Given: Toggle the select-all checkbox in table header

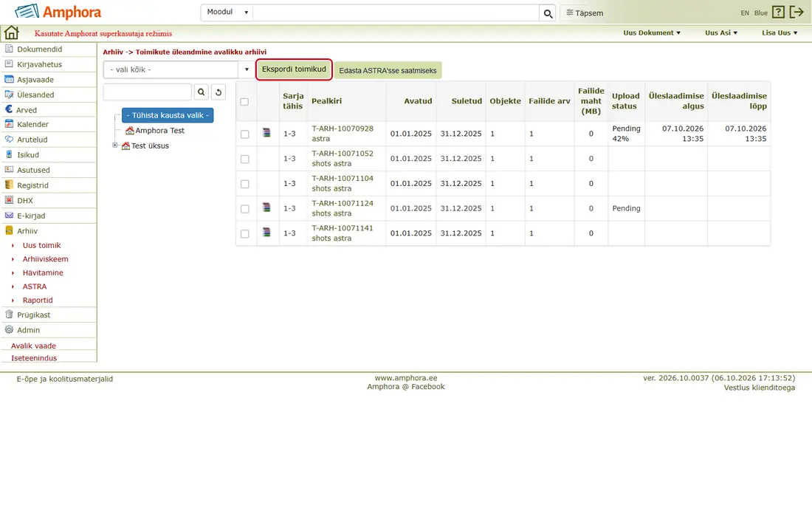Looking at the screenshot, I should tap(244, 101).
